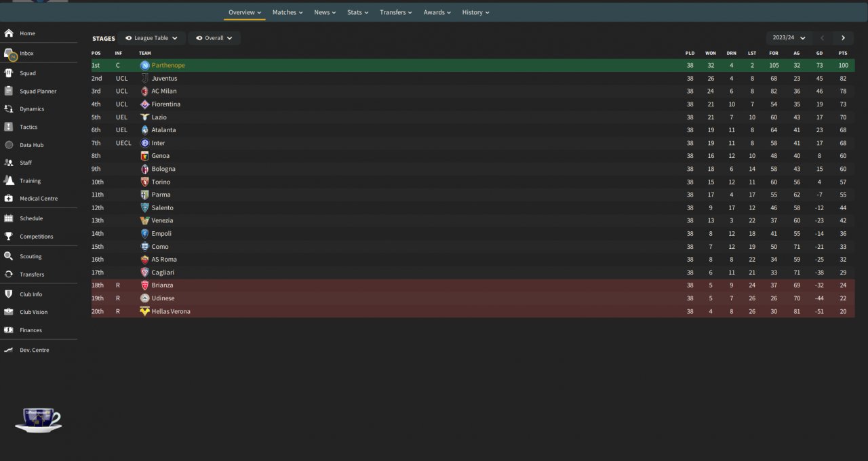Open the Transfers arrows icon
Screen dimensions: 868x461
[9, 275]
